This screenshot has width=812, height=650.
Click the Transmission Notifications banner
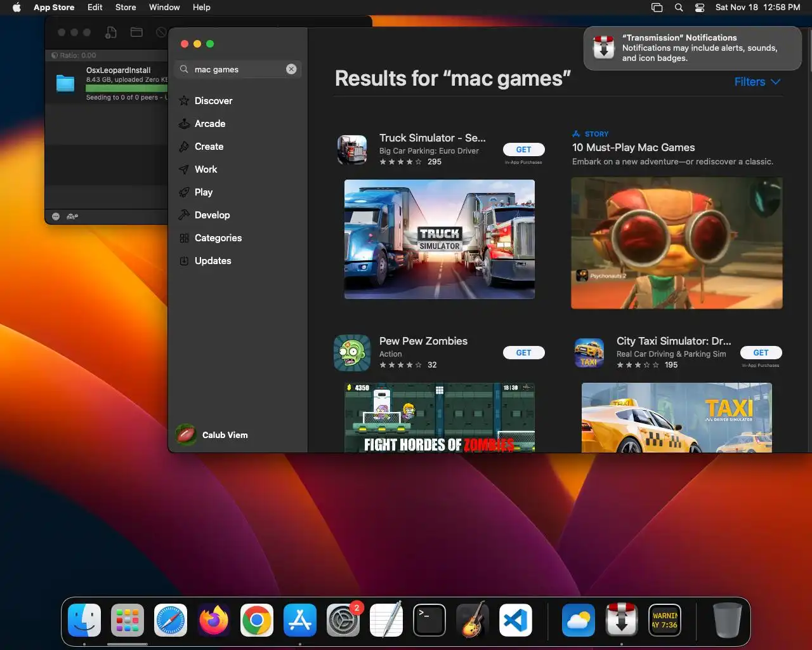693,48
